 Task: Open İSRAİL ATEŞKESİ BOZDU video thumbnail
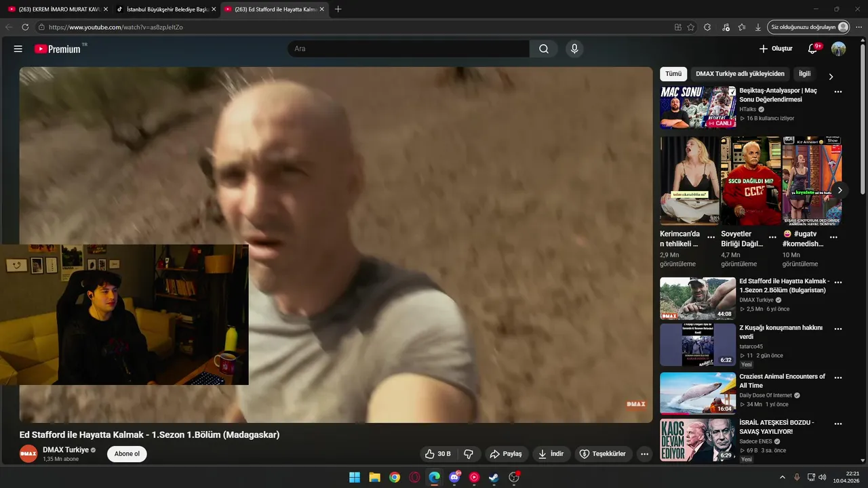[698, 440]
